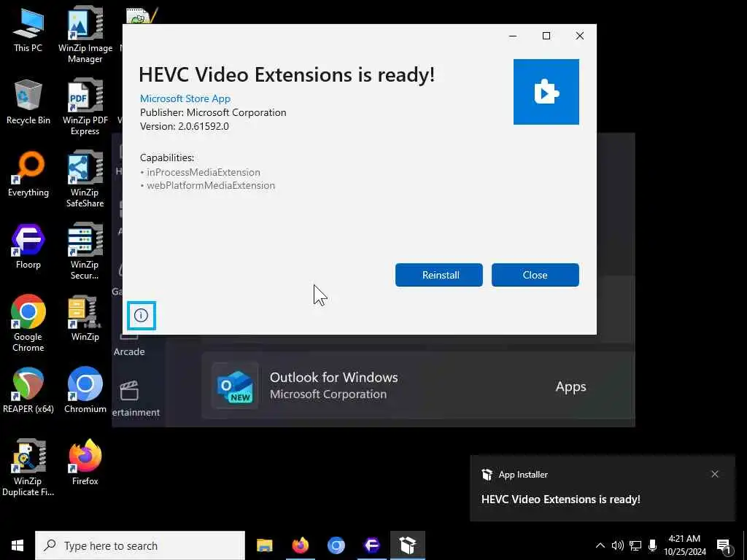
Task: Select the WinZip Secure Backup shortcut
Action: (x=85, y=252)
